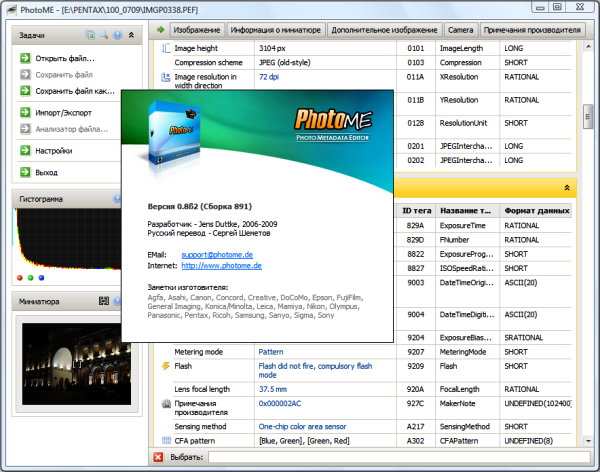The width and height of the screenshot is (600, 472).
Task: Select the Camera tab
Action: pyautogui.click(x=460, y=30)
